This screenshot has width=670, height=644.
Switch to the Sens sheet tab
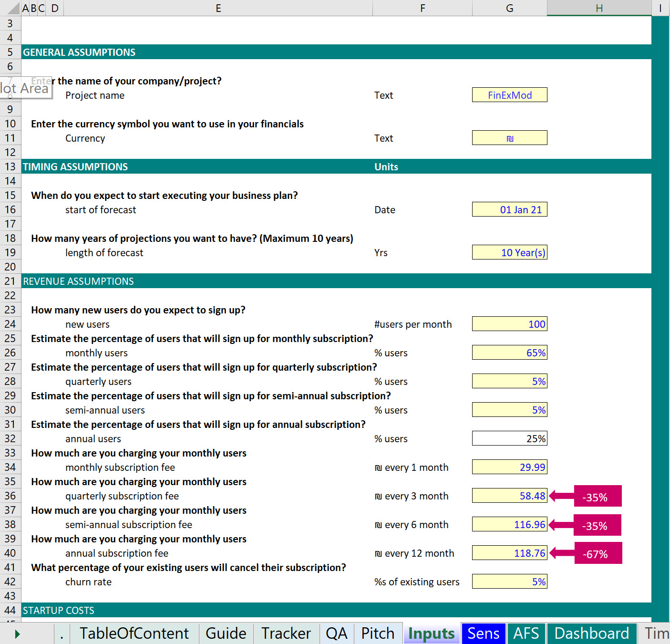pyautogui.click(x=483, y=633)
